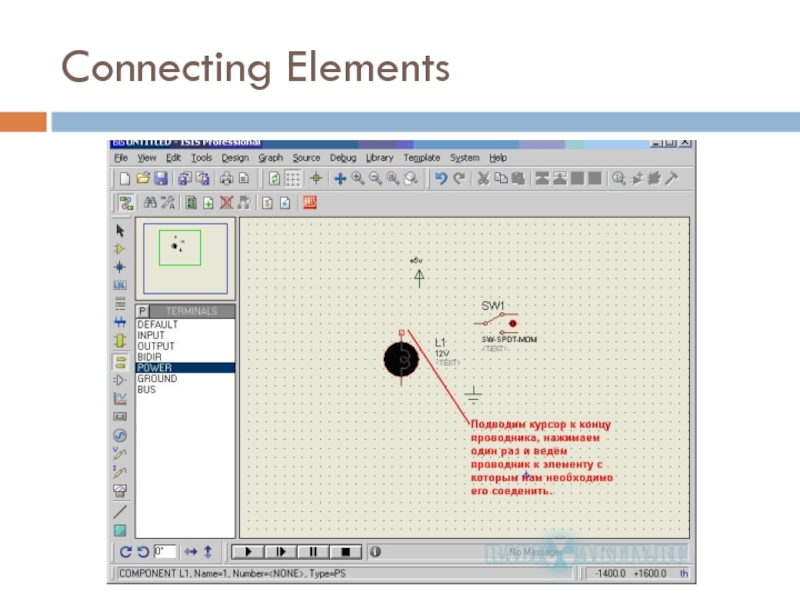Click the Pan/center view icon
This screenshot has width=800, height=600.
pyautogui.click(x=340, y=179)
